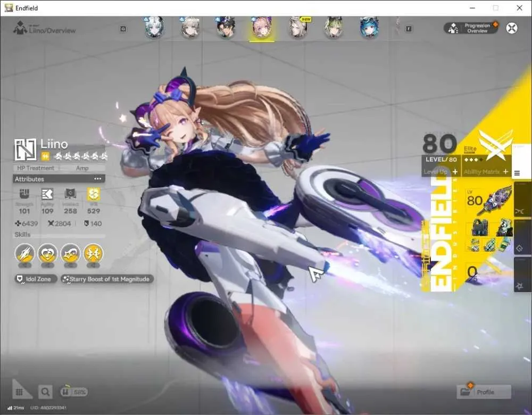Choose the blue-haired character portrait at the top
This screenshot has height=415, width=532.
[x=369, y=28]
